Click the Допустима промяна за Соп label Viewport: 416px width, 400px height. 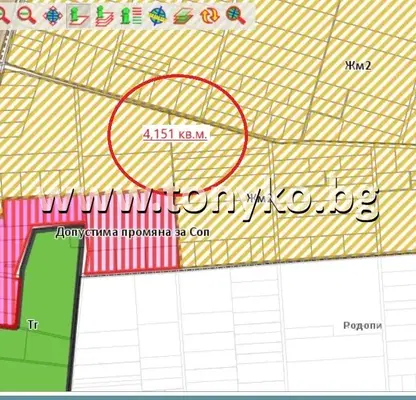pyautogui.click(x=133, y=232)
